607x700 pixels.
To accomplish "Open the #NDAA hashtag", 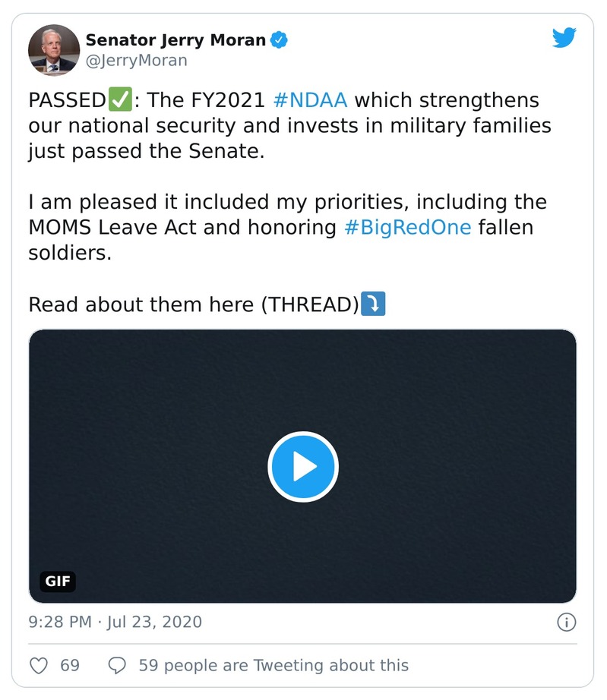I will click(309, 100).
